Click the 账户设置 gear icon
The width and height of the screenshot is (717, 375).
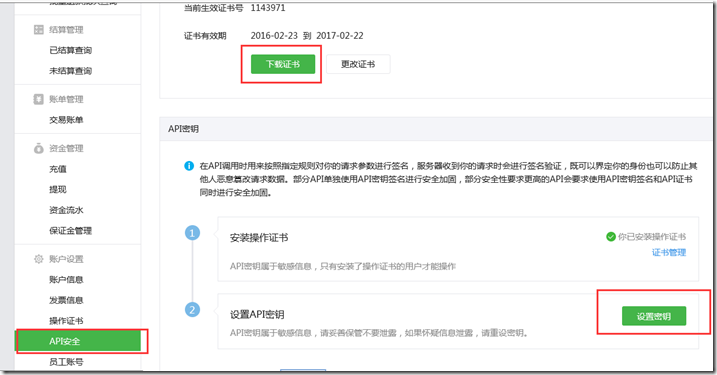point(38,259)
